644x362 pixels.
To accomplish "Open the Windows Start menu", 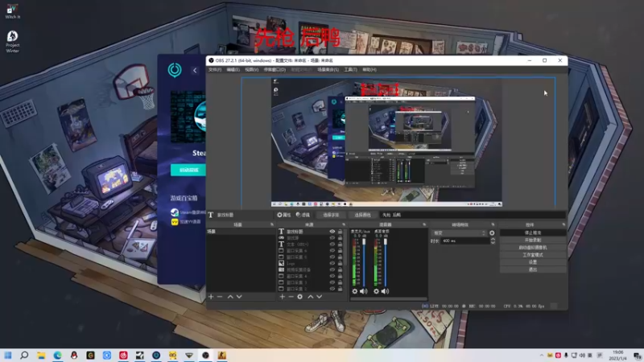I will [x=8, y=355].
